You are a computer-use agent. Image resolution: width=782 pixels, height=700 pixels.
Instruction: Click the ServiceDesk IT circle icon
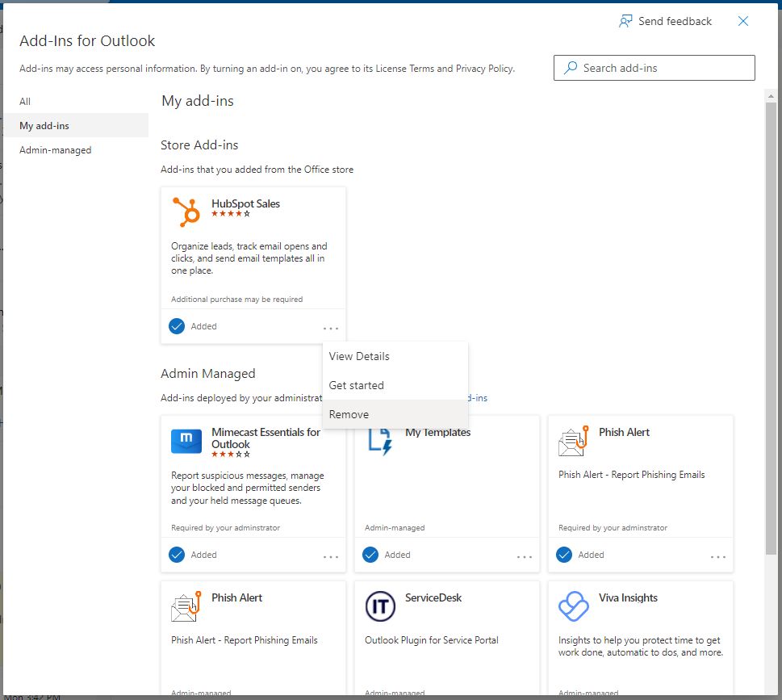[380, 606]
